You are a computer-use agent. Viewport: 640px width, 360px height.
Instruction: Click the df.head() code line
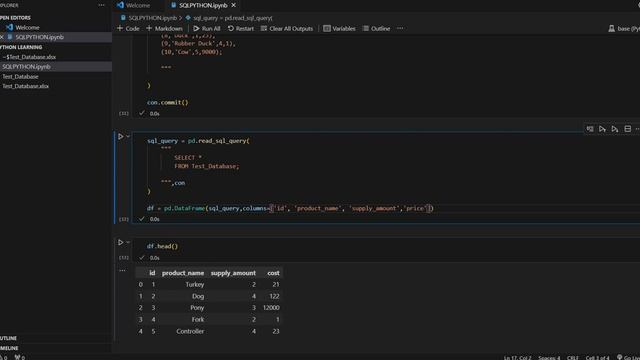162,246
